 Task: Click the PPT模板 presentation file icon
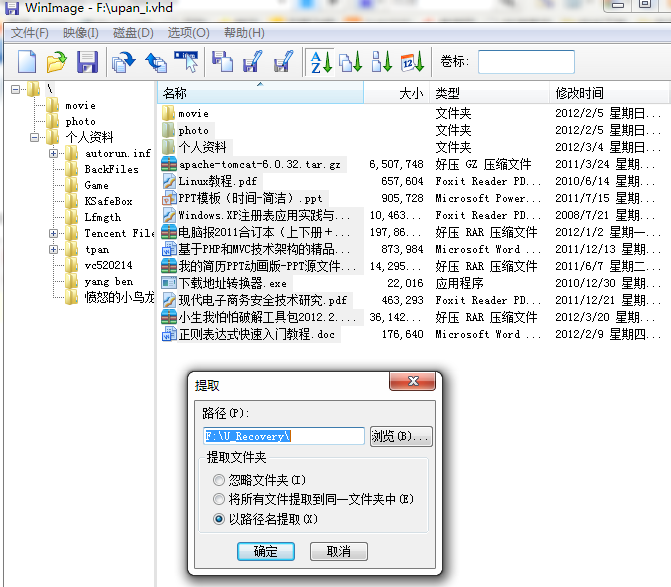pos(169,198)
